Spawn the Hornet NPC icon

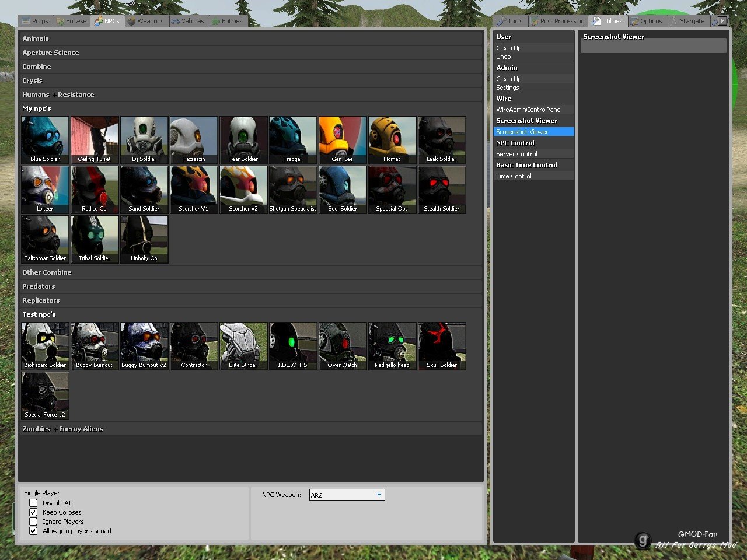click(392, 140)
